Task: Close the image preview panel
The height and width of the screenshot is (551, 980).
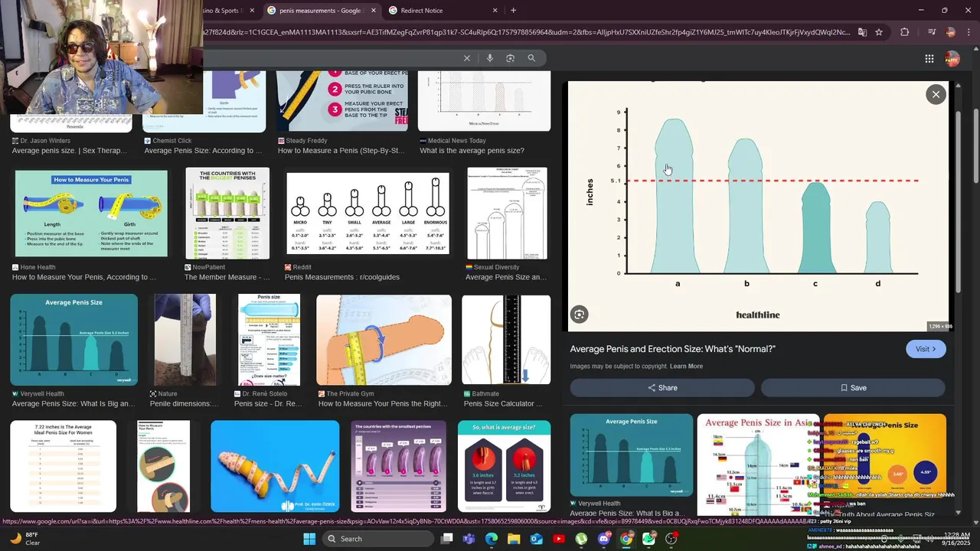Action: click(936, 94)
